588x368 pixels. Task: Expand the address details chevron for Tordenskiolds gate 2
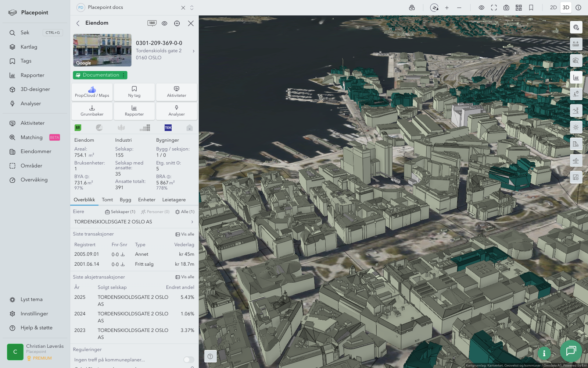pos(193,51)
